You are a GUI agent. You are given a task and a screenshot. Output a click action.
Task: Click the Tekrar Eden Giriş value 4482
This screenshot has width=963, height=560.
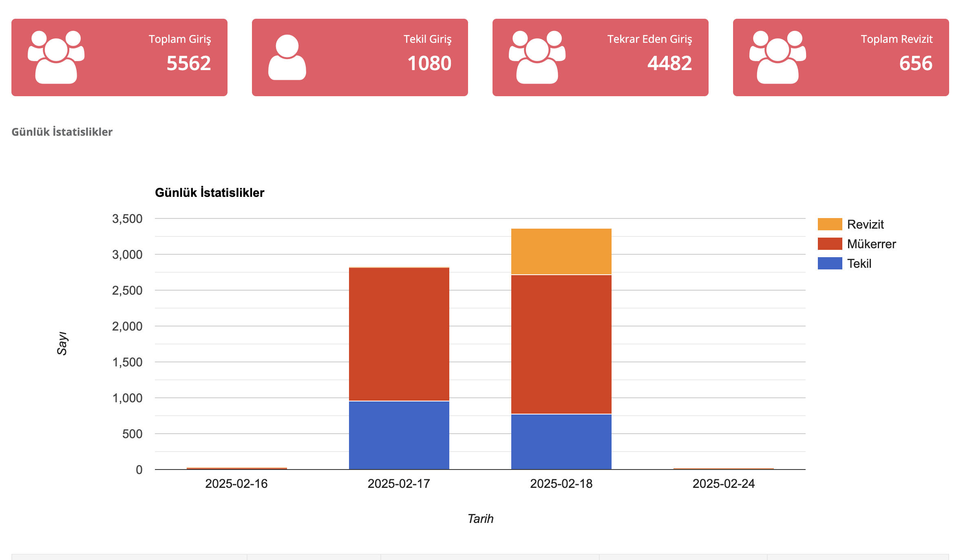669,64
